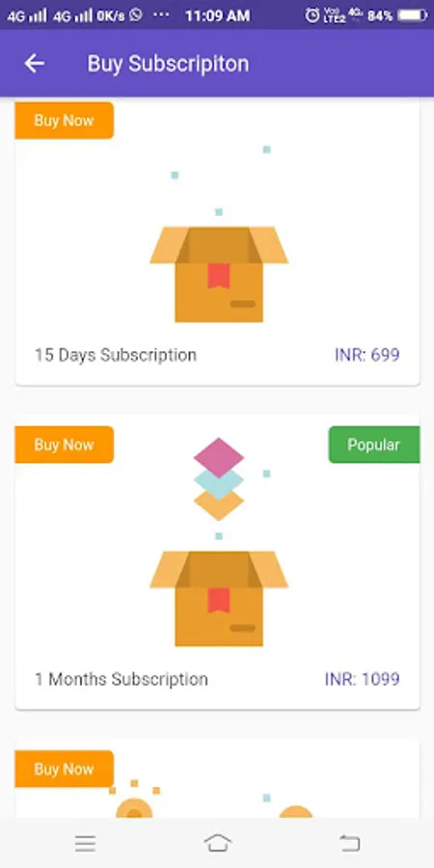Viewport: 434px width, 868px height.
Task: Select the 15 Days Subscription label
Action: 116,355
